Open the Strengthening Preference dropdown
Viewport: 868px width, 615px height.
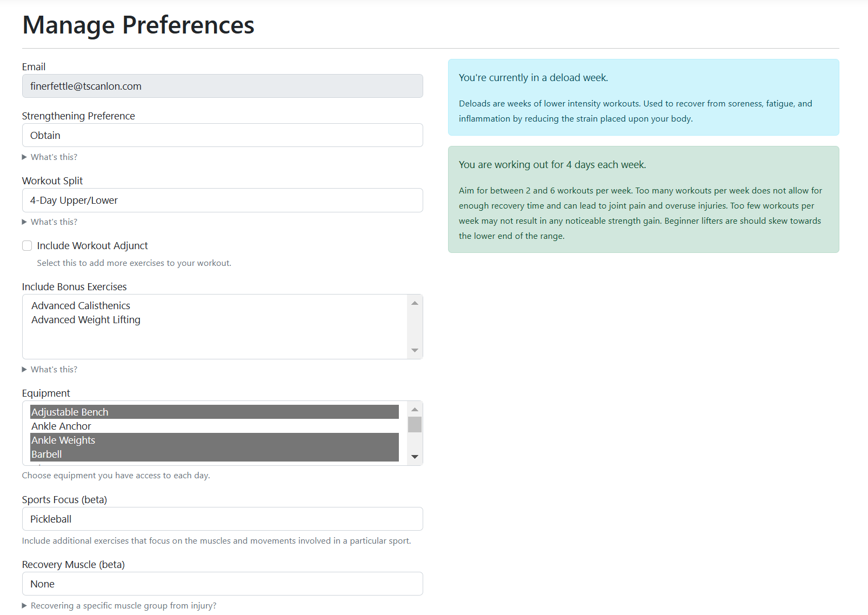coord(222,135)
